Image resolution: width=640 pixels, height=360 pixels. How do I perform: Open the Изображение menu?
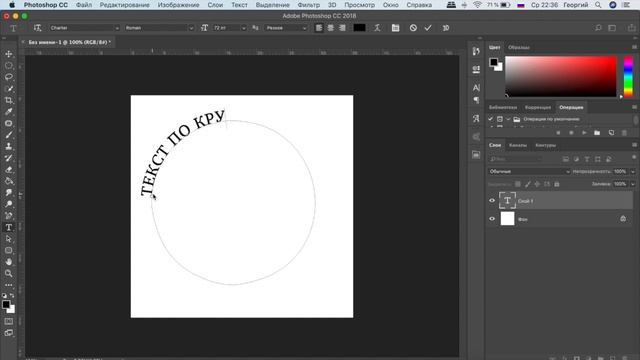tap(178, 5)
